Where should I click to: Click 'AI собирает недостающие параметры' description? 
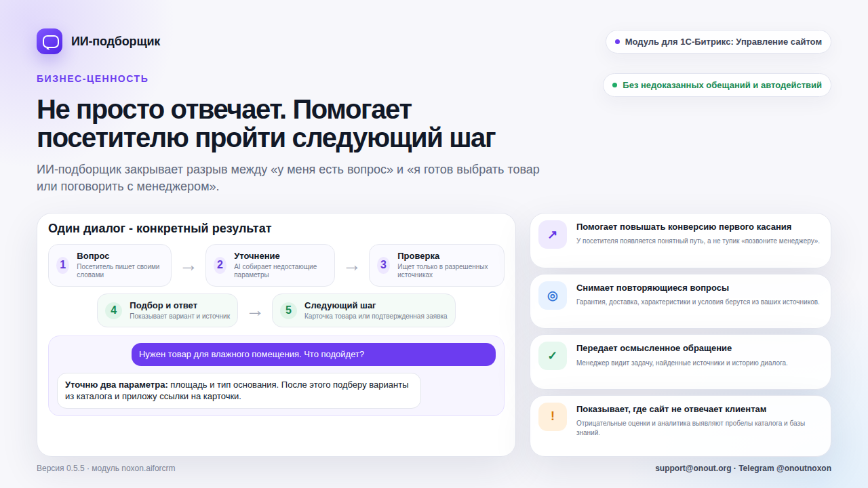(x=275, y=271)
